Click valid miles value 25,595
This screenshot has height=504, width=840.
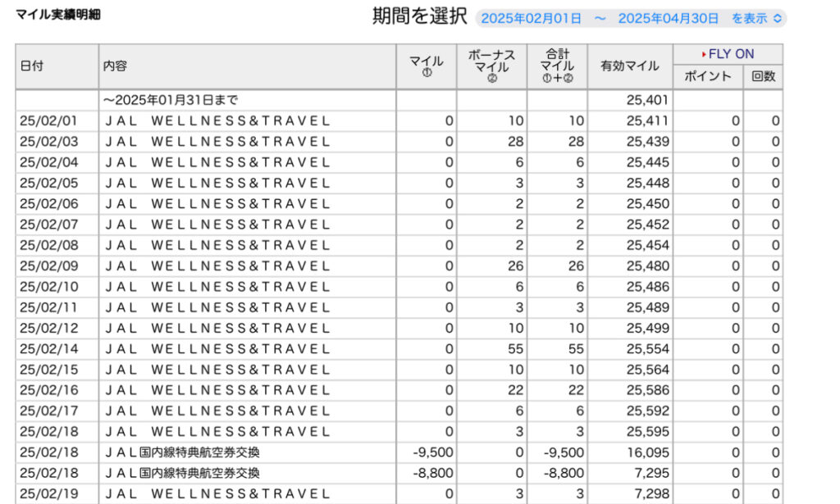648,432
